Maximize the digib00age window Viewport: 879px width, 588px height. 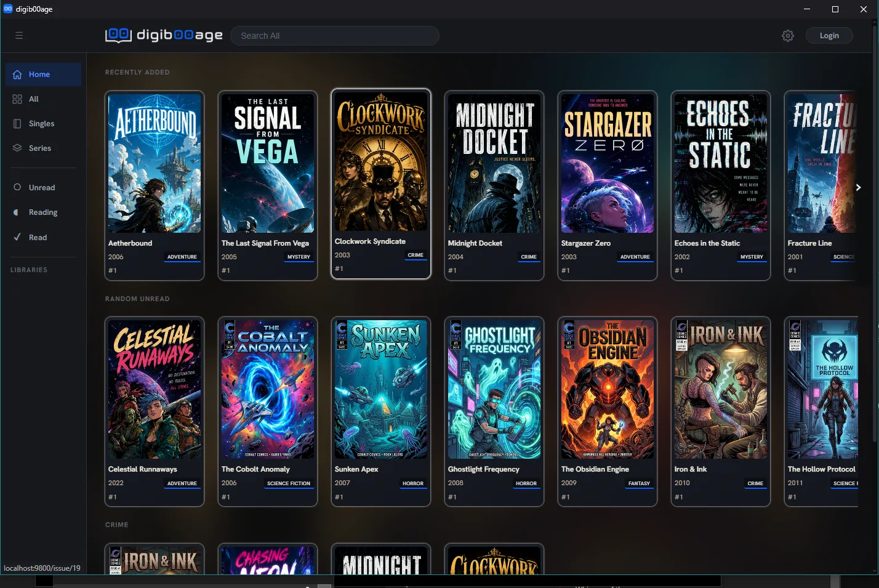(835, 9)
